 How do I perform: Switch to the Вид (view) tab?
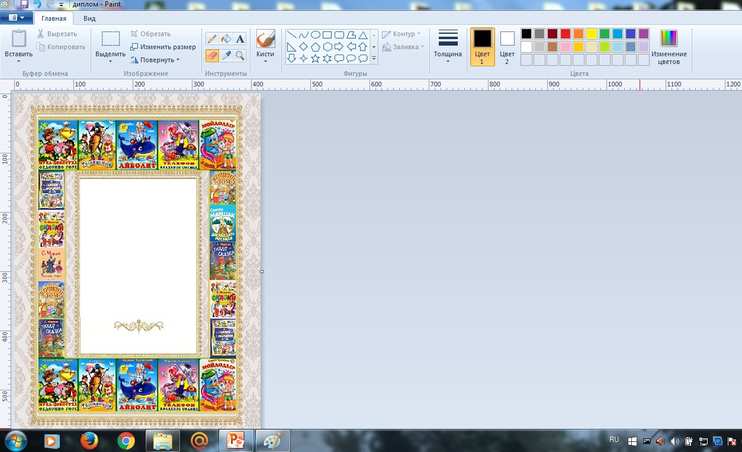tap(90, 19)
